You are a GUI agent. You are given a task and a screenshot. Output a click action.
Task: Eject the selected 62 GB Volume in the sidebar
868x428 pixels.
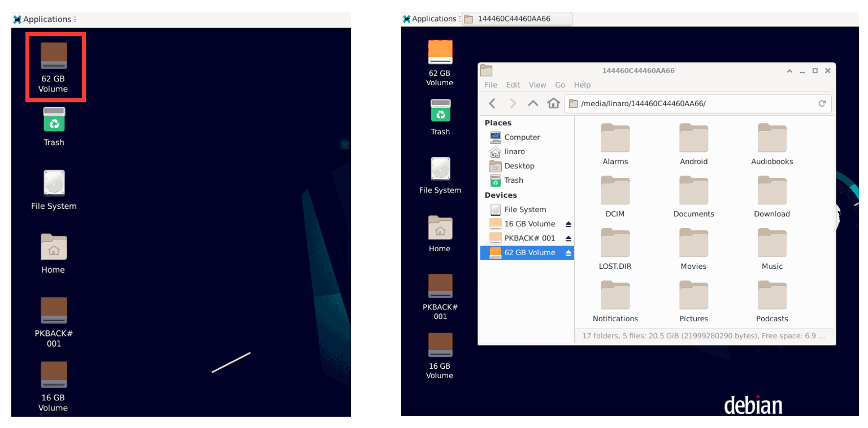coord(568,253)
